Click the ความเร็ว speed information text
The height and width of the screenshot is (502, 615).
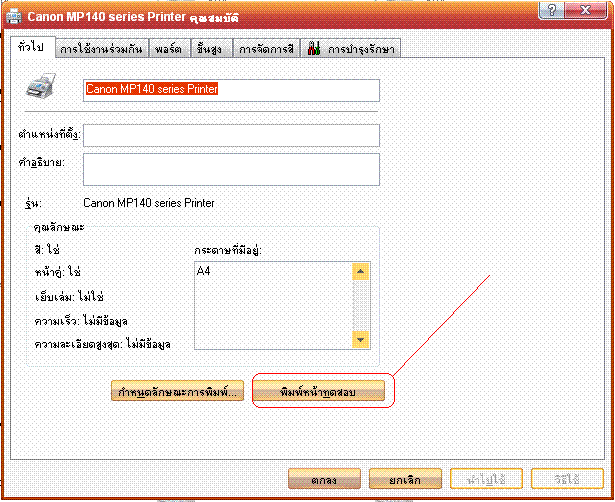[81, 321]
